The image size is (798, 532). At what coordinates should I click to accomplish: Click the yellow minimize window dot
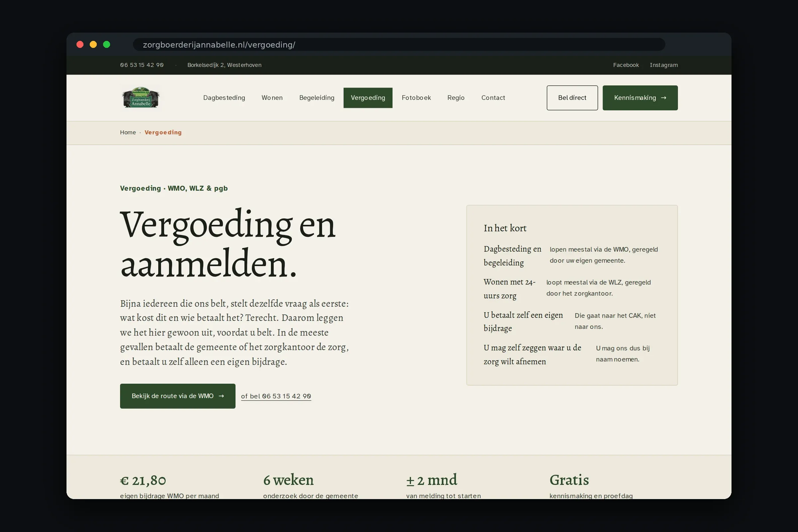coord(93,45)
